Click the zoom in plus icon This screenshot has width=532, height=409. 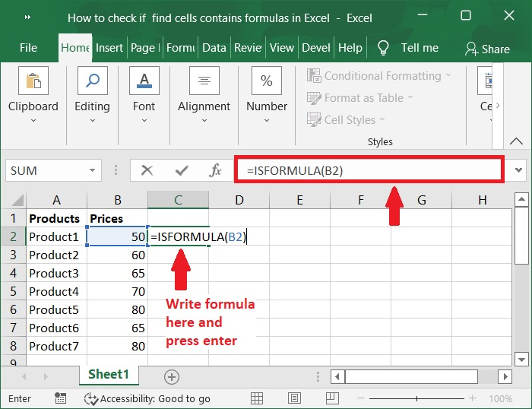tap(472, 398)
